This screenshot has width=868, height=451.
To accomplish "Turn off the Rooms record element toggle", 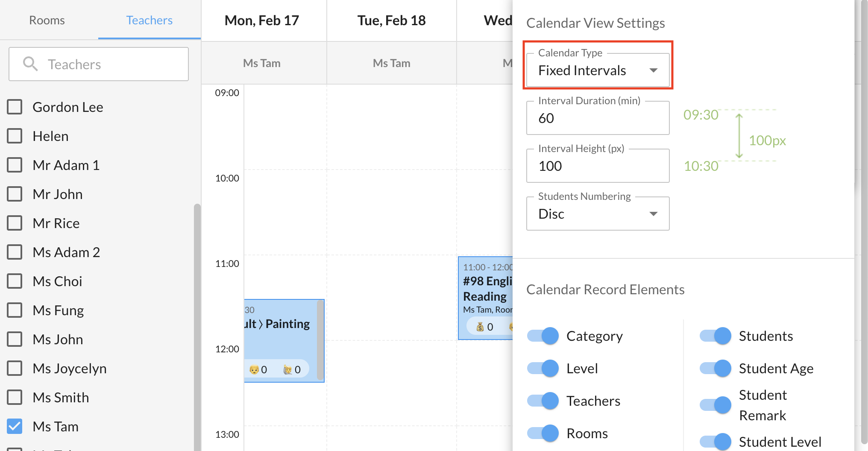I will 543,433.
